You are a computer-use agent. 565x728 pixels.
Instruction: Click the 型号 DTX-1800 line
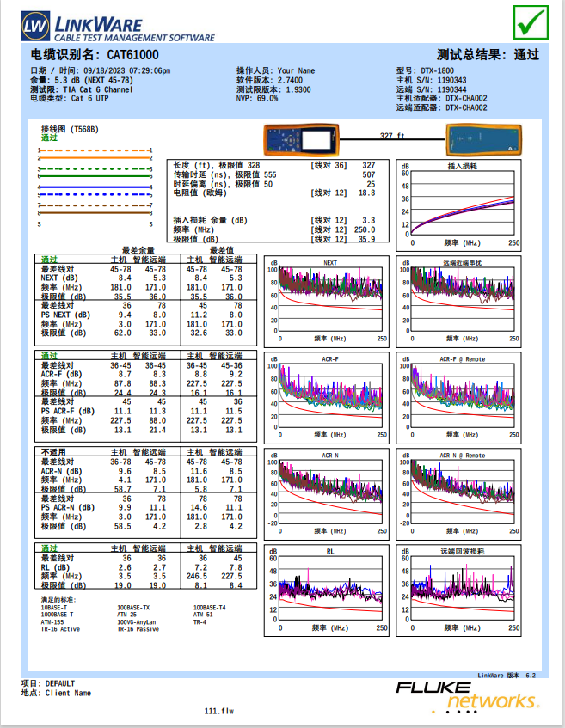pos(425,71)
